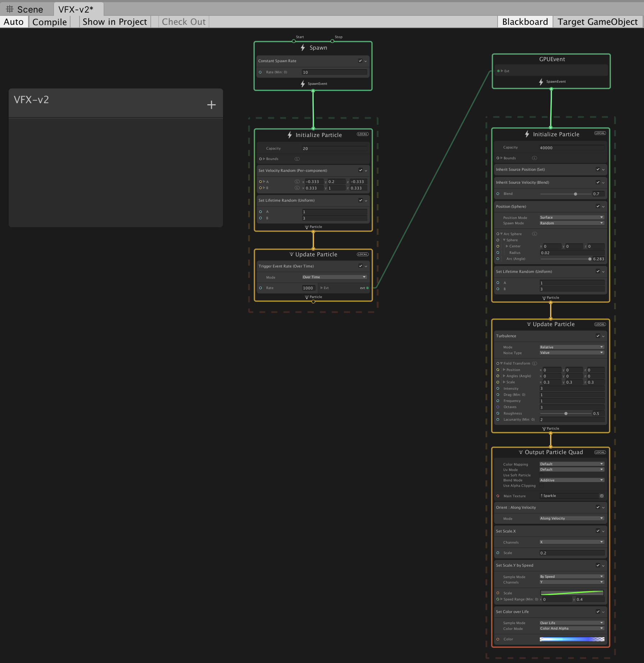Toggle the Turbulence block checkbox
Viewport: 644px width, 663px height.
pos(598,336)
